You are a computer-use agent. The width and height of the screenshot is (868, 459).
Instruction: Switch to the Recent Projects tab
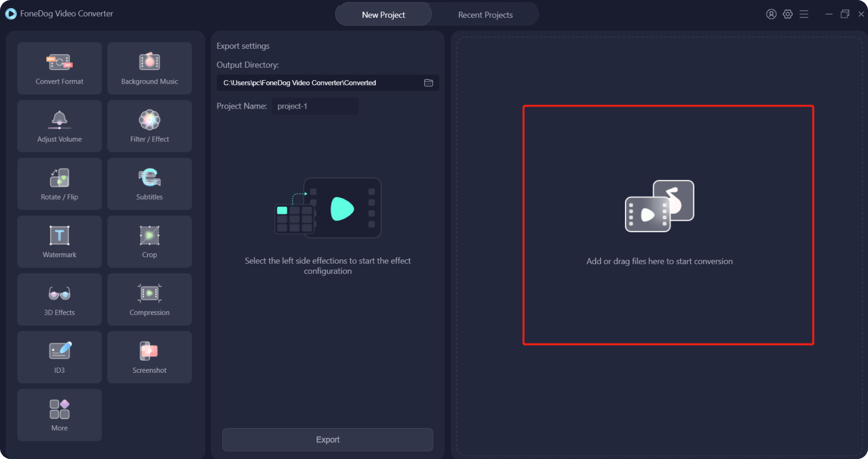click(x=485, y=15)
